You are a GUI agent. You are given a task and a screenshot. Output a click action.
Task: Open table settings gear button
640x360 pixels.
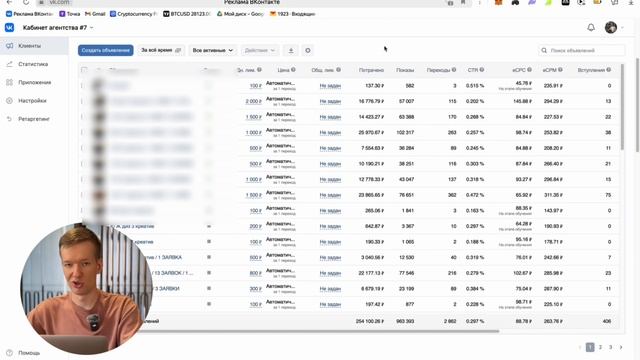308,50
